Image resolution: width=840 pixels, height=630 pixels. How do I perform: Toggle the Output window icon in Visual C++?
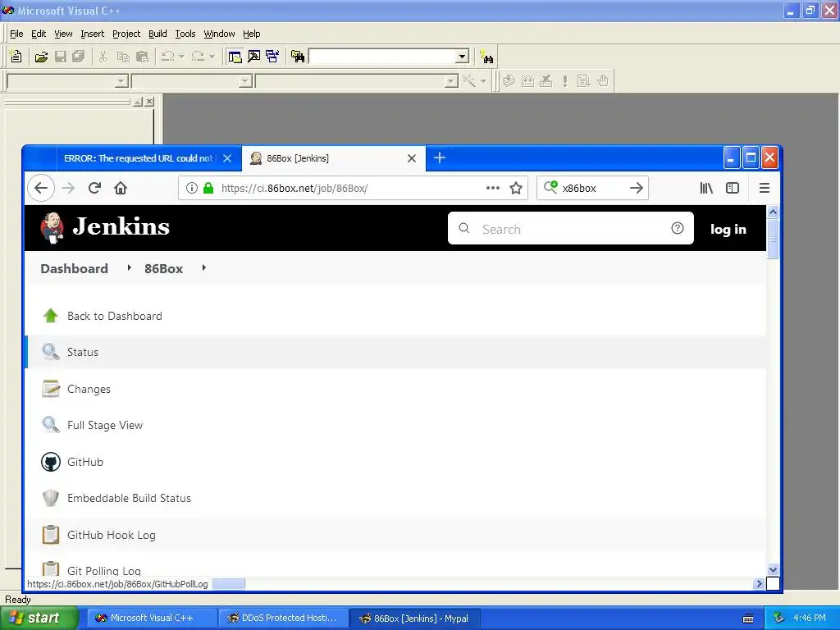click(254, 57)
